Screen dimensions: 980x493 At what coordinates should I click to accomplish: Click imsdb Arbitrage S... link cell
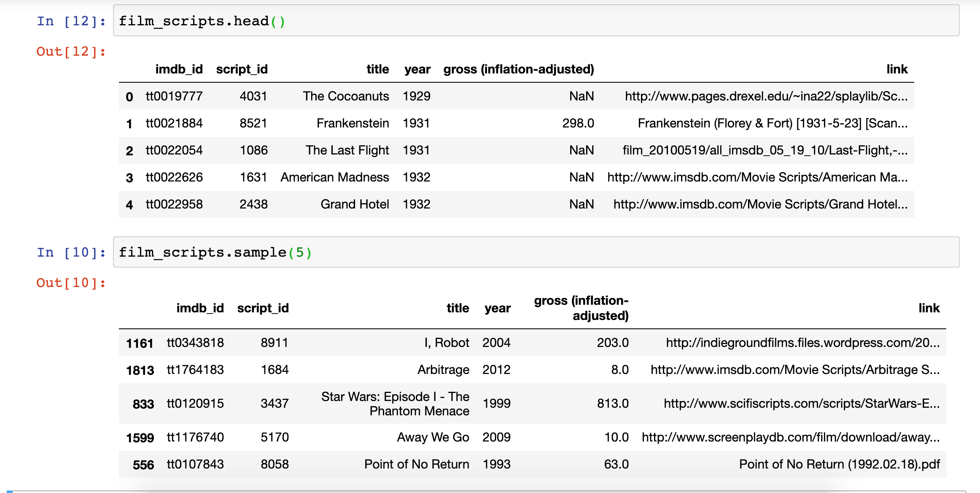click(x=795, y=370)
